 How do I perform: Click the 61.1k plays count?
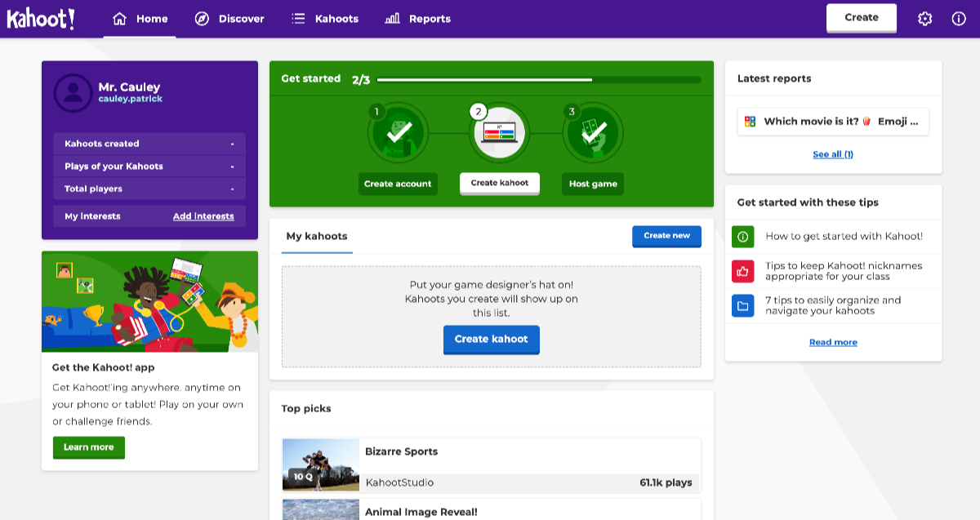tap(666, 482)
